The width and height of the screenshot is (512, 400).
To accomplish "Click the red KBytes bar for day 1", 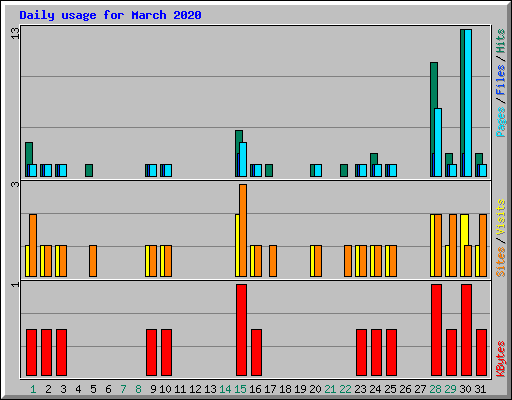I will 31,352.
